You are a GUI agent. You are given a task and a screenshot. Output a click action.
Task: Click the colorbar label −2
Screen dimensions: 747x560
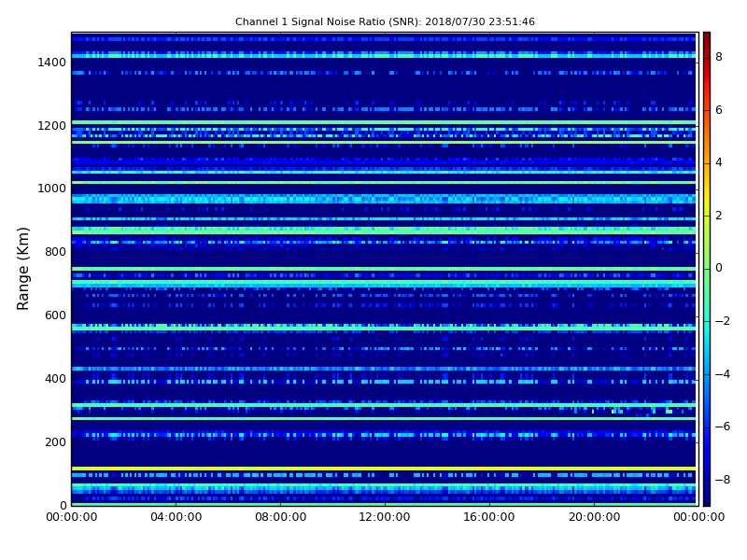click(723, 321)
